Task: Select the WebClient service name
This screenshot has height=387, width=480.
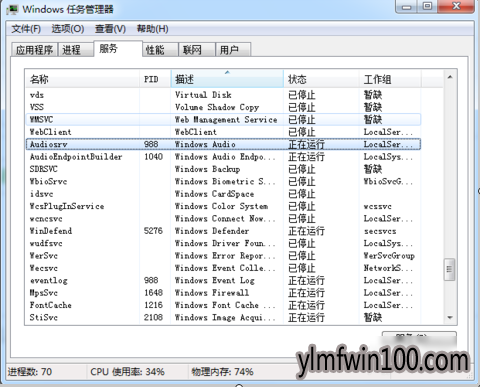Action: (x=50, y=132)
